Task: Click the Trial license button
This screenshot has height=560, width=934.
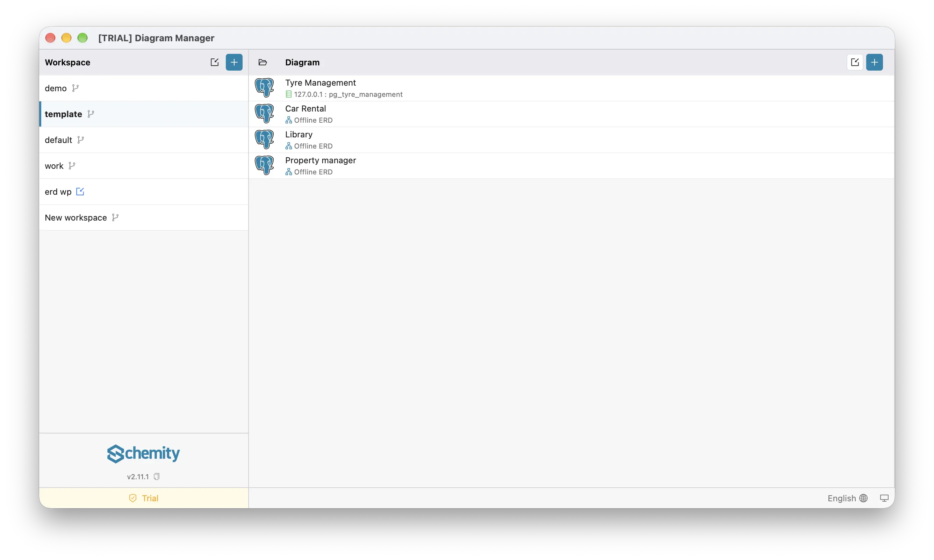Action: (x=144, y=498)
